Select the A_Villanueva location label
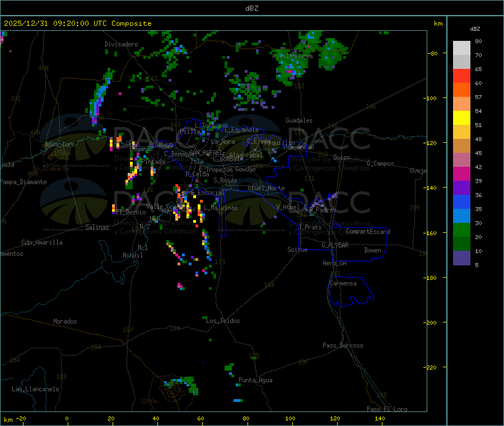Image resolution: width=504 pixels, height=426 pixels. 292,56
